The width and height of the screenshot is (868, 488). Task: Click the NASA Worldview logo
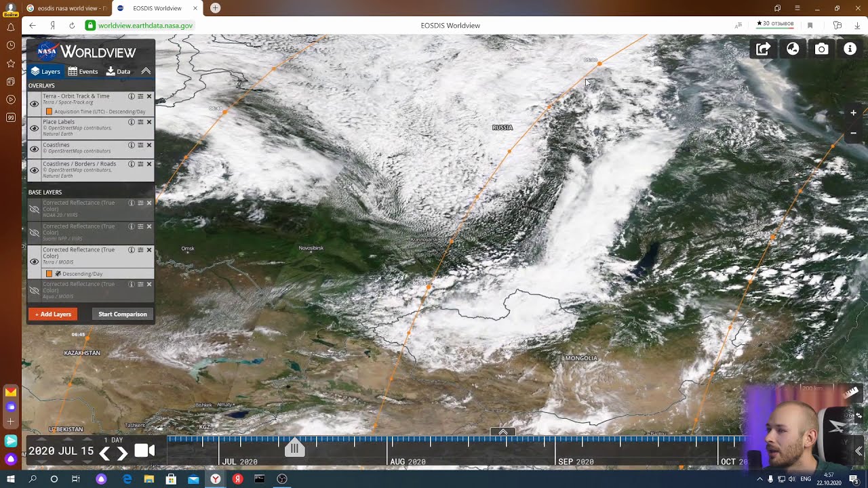(x=87, y=52)
